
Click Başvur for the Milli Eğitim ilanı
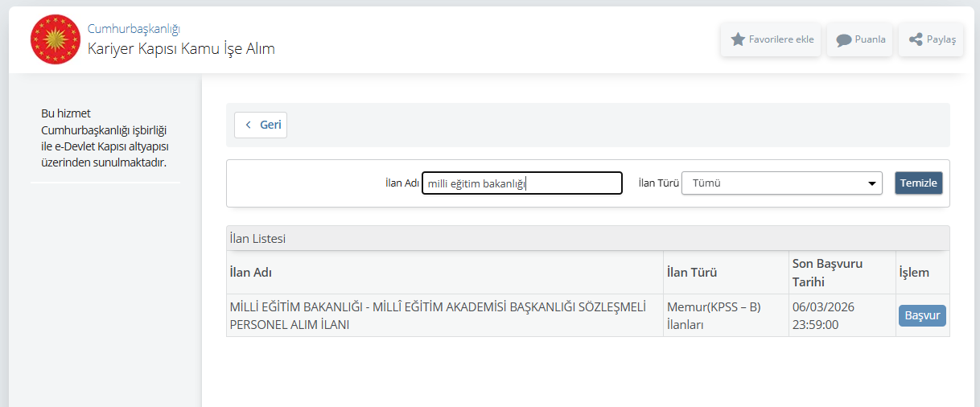pyautogui.click(x=922, y=315)
